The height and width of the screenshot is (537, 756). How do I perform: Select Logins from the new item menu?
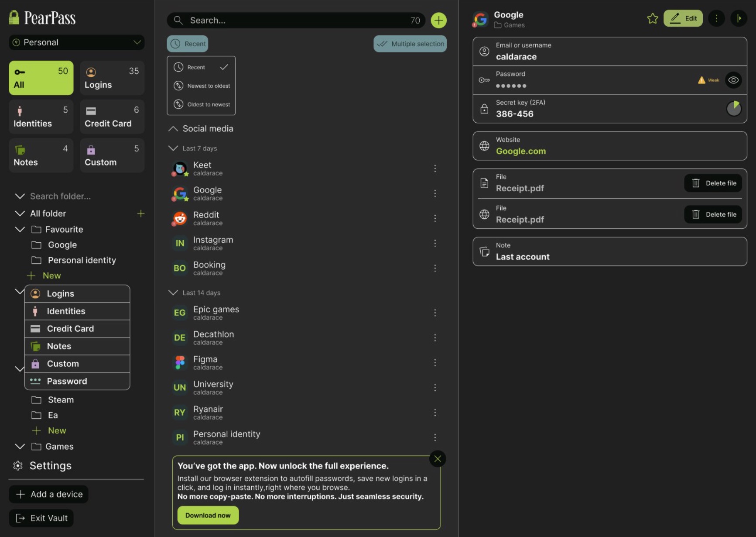tap(77, 294)
